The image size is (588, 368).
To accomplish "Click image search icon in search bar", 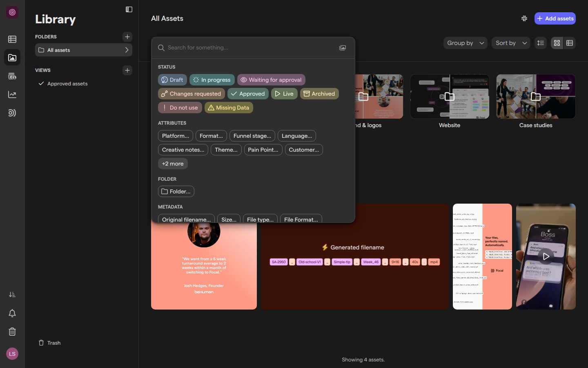I will (343, 48).
